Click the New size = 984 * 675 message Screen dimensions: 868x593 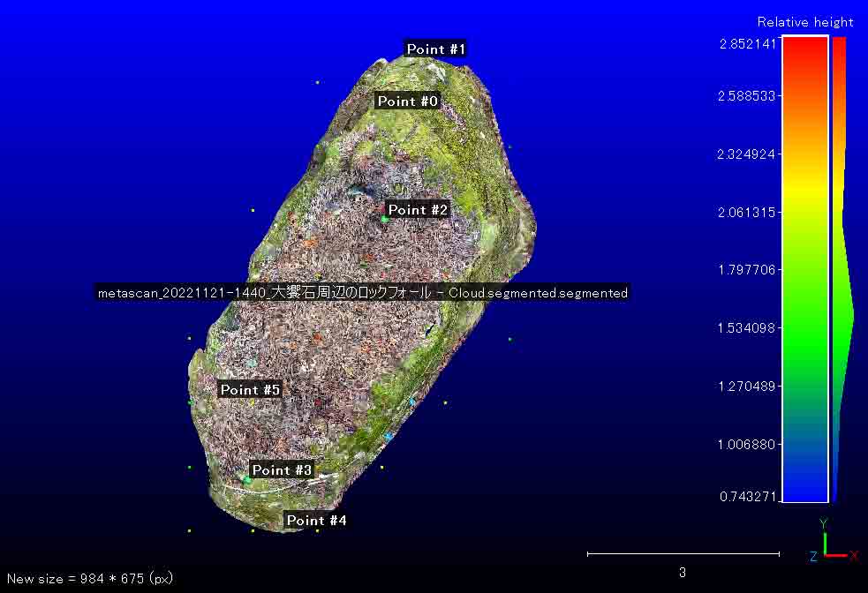pyautogui.click(x=90, y=579)
